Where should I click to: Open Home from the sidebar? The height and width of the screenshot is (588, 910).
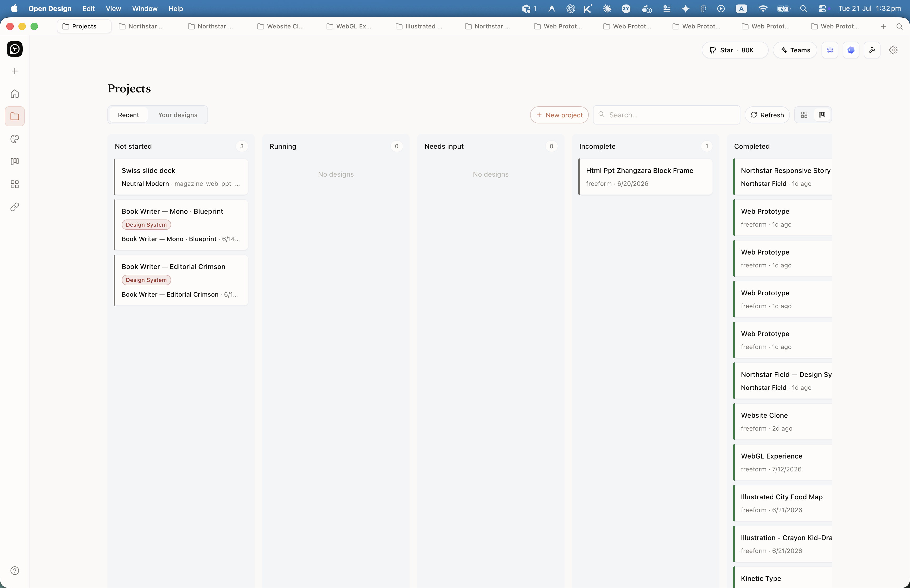click(x=14, y=94)
